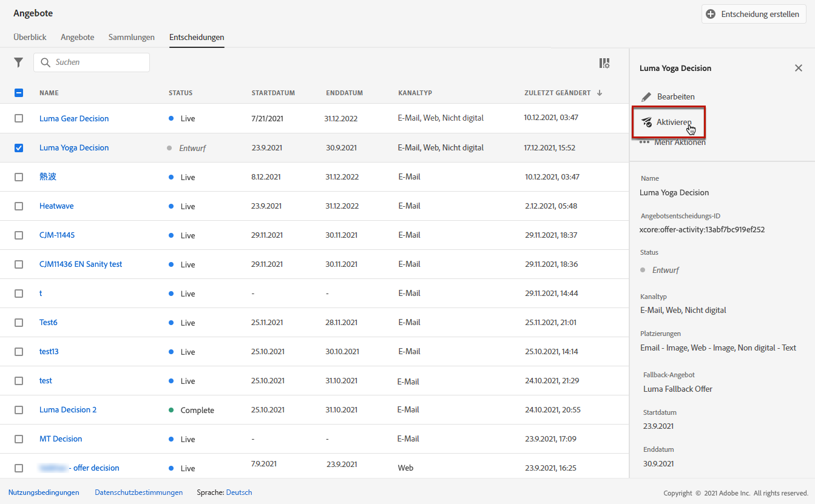This screenshot has height=504, width=815.
Task: Click the search magnifier icon
Action: pos(45,62)
